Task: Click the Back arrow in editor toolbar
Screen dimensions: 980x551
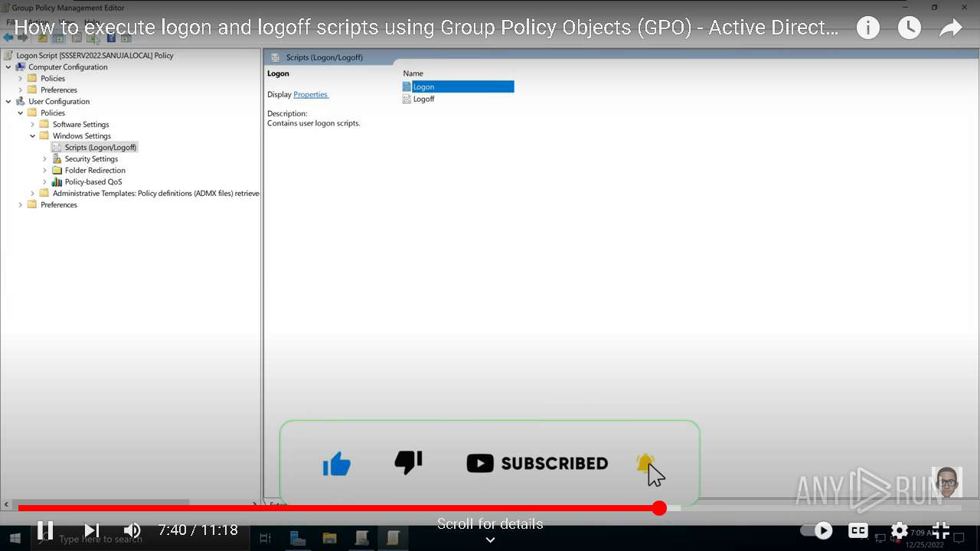Action: (x=8, y=37)
